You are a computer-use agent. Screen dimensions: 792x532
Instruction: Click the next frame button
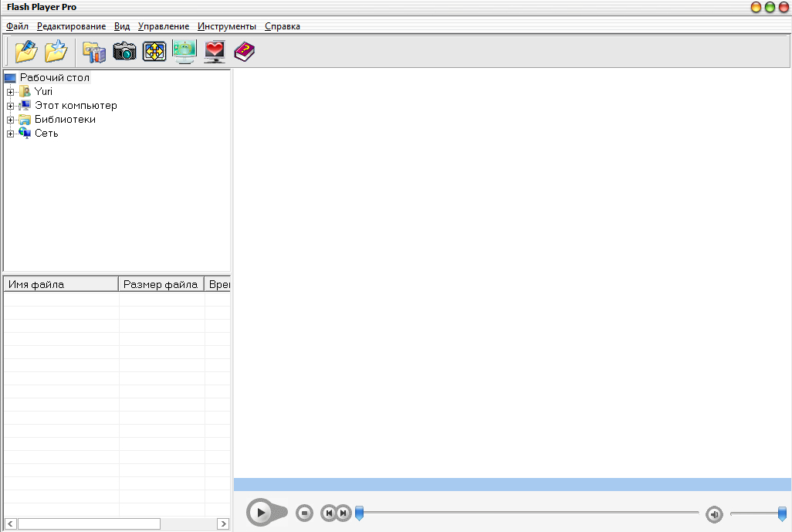click(344, 513)
